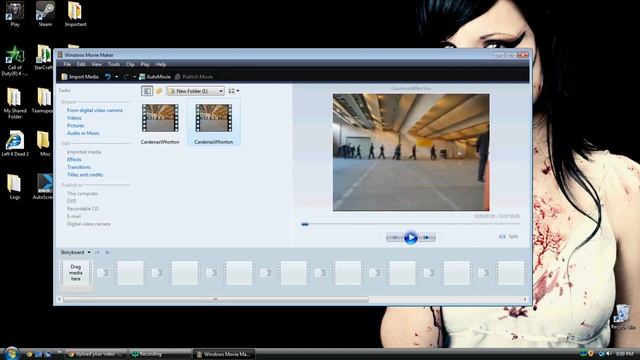Viewport: 640px width, 360px height.
Task: Open the Play menu
Action: 145,64
